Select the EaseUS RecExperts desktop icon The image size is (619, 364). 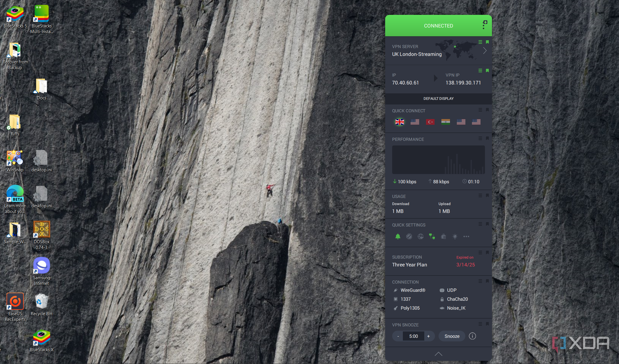click(x=15, y=307)
